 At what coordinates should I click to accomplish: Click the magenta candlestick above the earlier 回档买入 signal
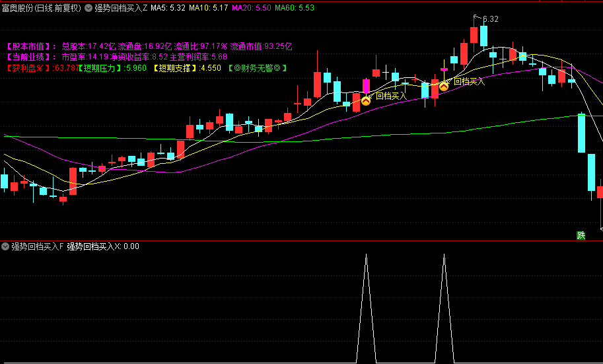366,86
